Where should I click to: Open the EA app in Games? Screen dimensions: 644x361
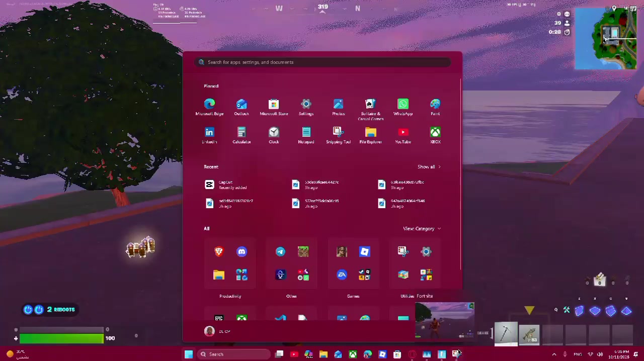pos(342,275)
